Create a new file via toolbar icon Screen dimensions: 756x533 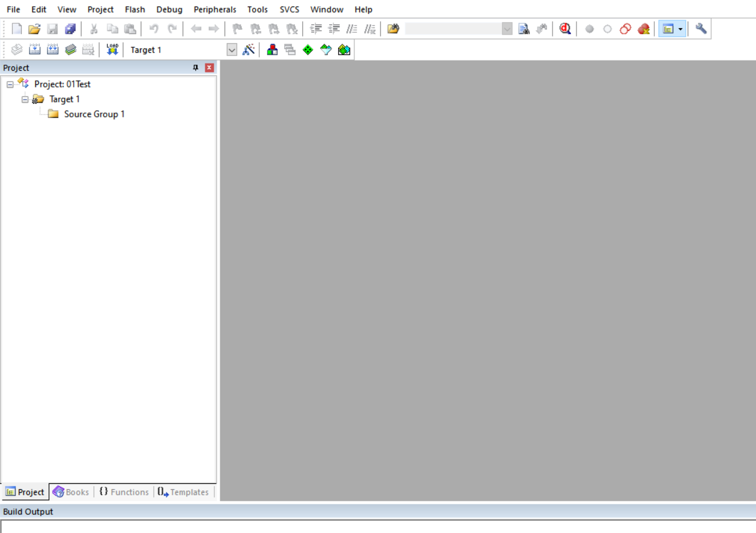point(17,29)
